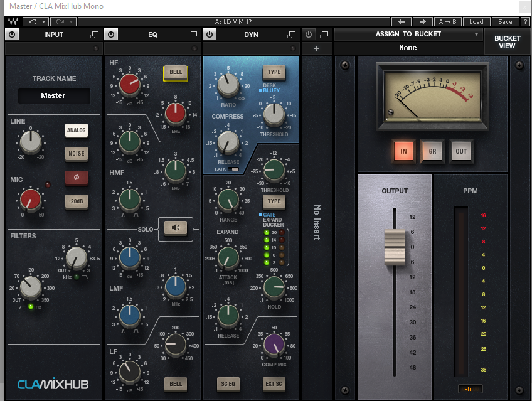Open the compressor TYPE selector

tap(274, 72)
